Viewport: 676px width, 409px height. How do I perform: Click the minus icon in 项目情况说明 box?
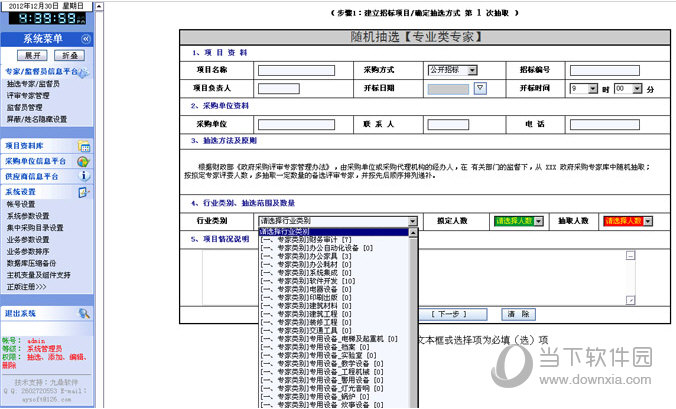pos(630,256)
